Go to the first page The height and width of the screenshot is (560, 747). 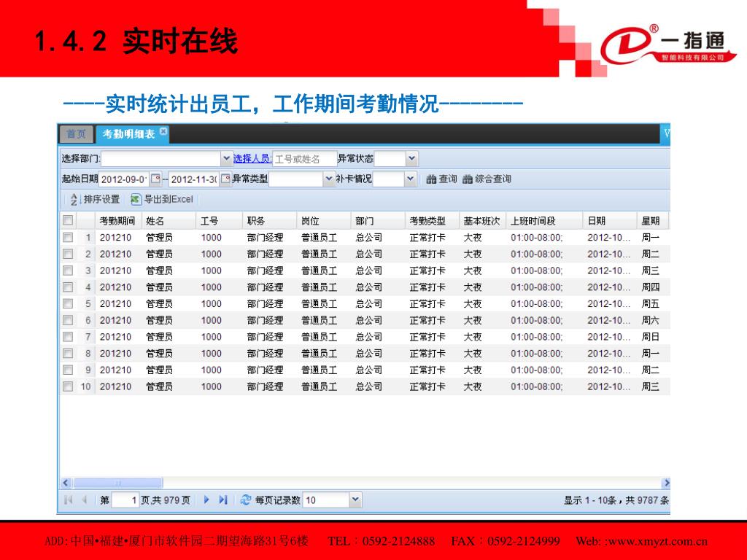click(x=68, y=499)
